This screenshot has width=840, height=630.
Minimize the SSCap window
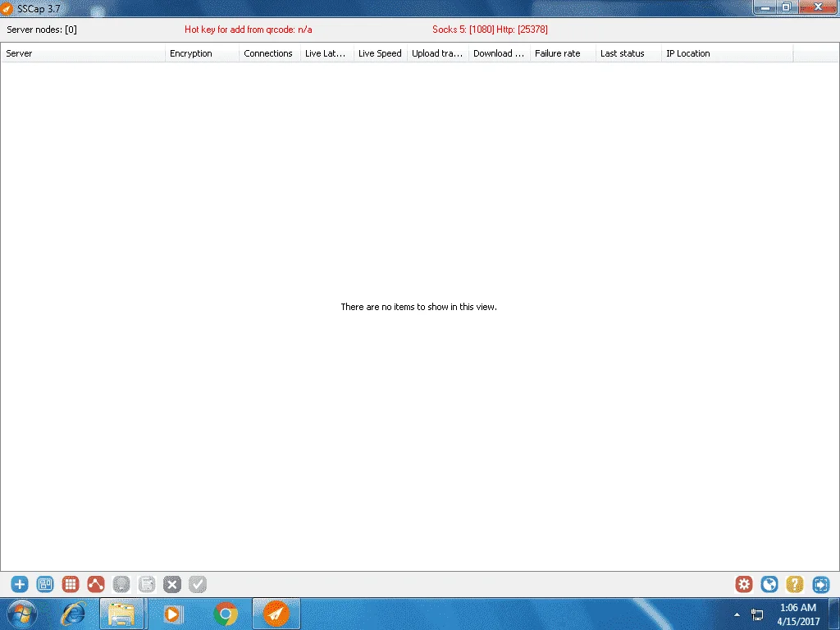(x=765, y=7)
